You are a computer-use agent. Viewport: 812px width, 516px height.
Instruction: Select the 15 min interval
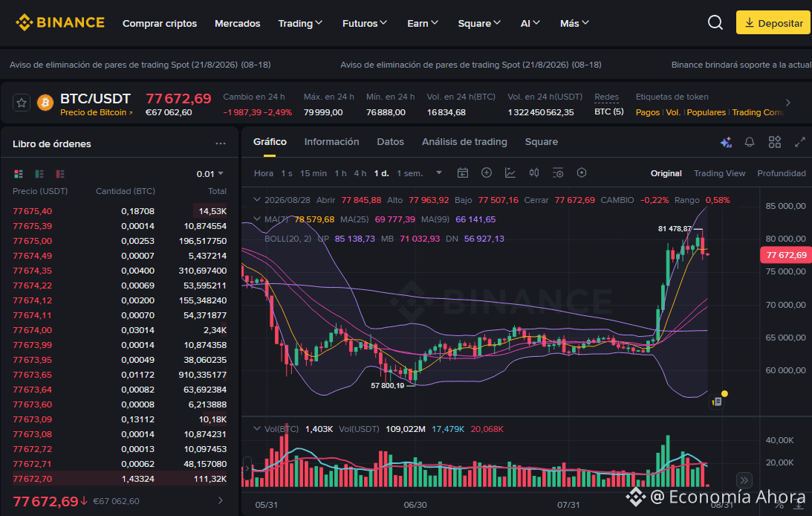314,173
